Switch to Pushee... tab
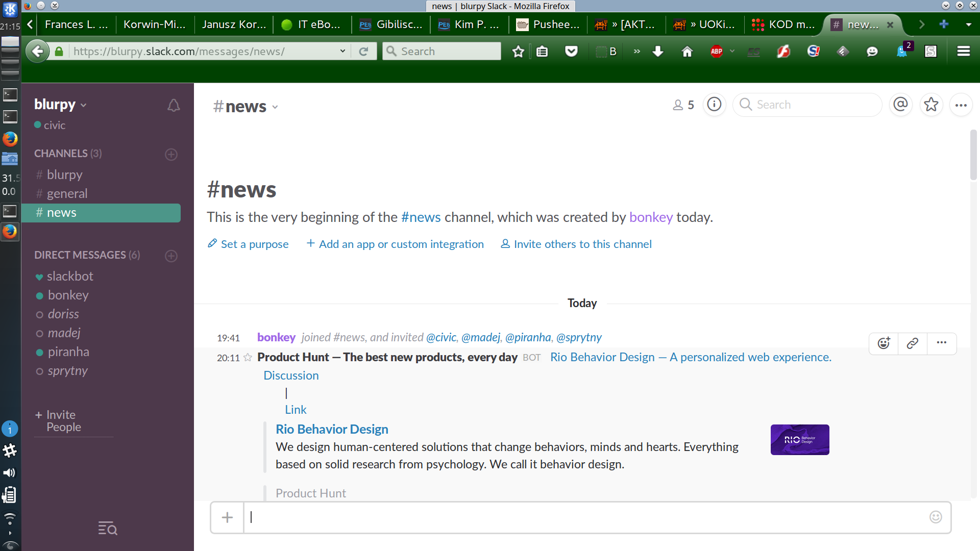 pyautogui.click(x=548, y=24)
